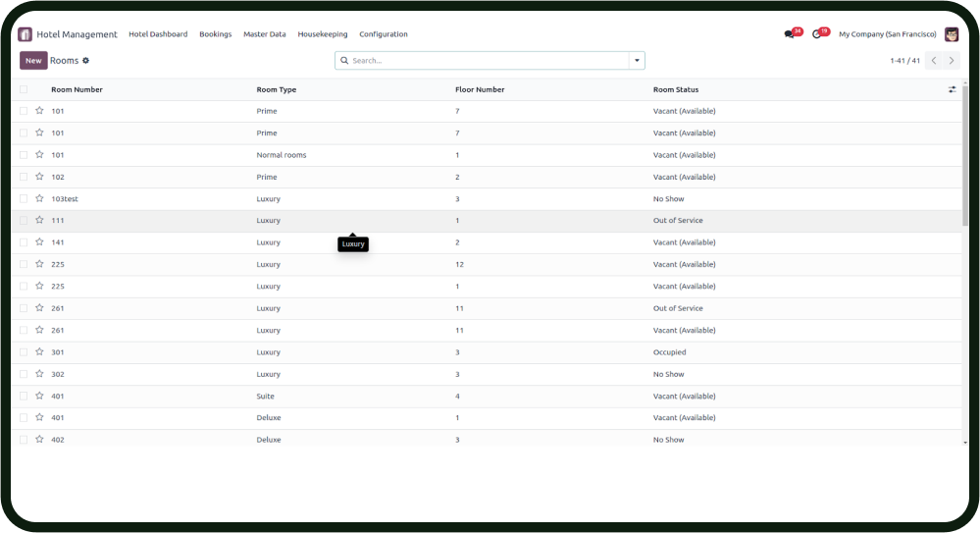The image size is (980, 533).
Task: Check the box for room 102
Action: click(x=24, y=177)
